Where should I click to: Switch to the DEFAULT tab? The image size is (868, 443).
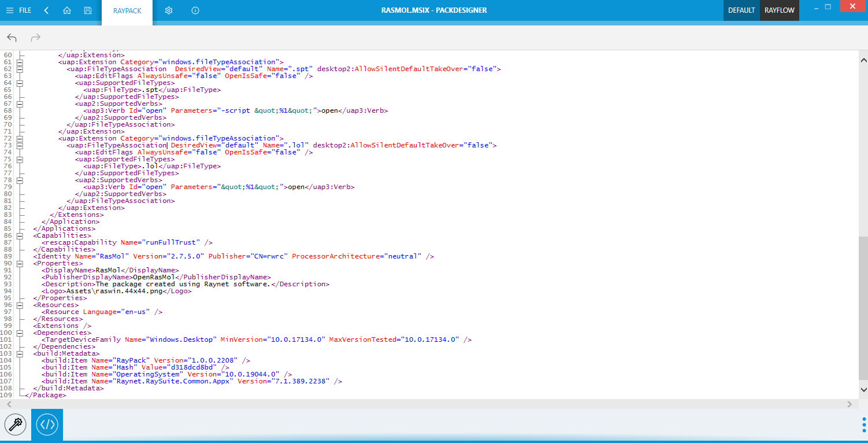pos(741,10)
